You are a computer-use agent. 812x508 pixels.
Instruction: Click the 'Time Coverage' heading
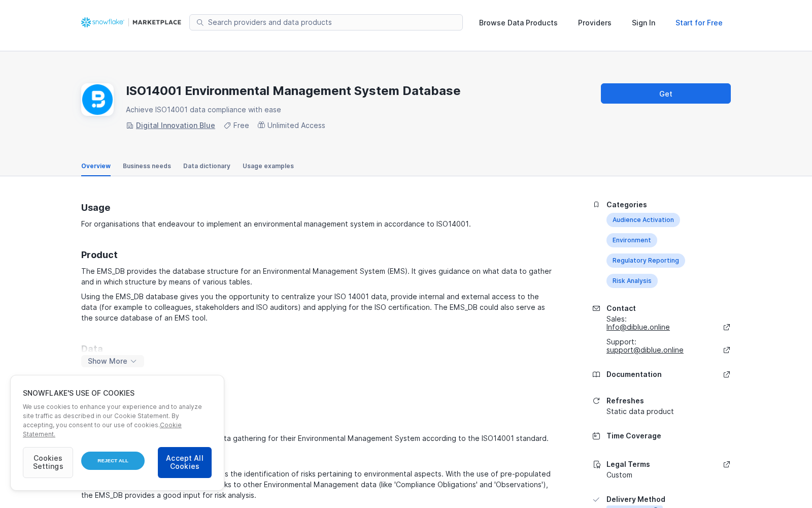tap(634, 436)
